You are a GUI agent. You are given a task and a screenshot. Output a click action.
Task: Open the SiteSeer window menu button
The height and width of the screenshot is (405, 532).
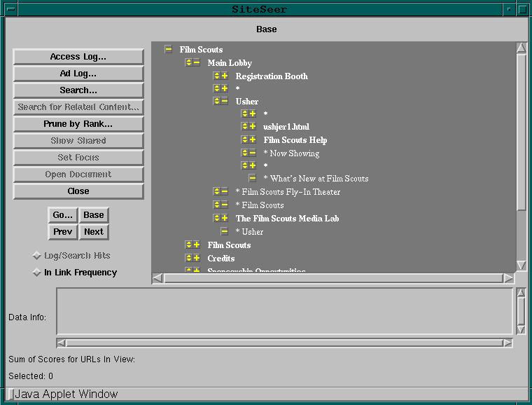tap(11, 9)
